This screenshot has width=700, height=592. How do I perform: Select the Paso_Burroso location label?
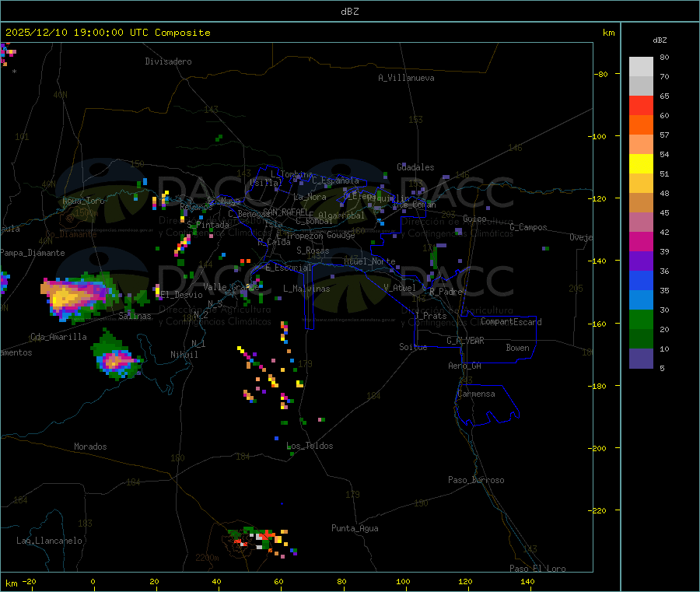476,480
